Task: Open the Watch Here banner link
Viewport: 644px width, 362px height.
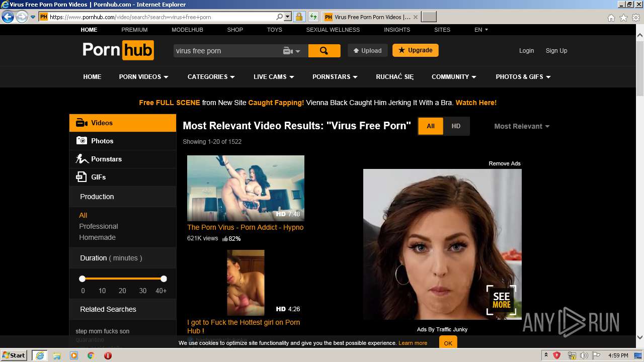Action: tap(476, 103)
